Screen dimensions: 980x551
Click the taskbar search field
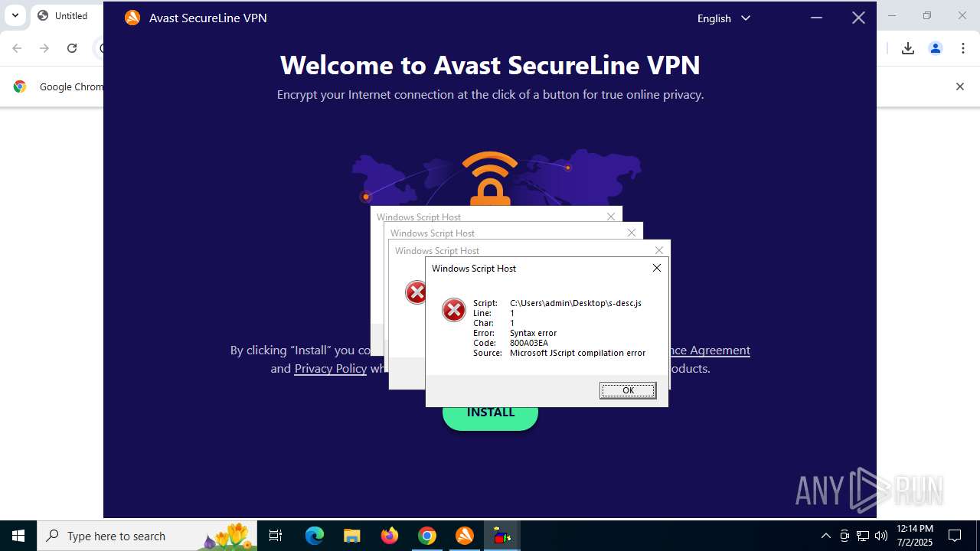(147, 536)
